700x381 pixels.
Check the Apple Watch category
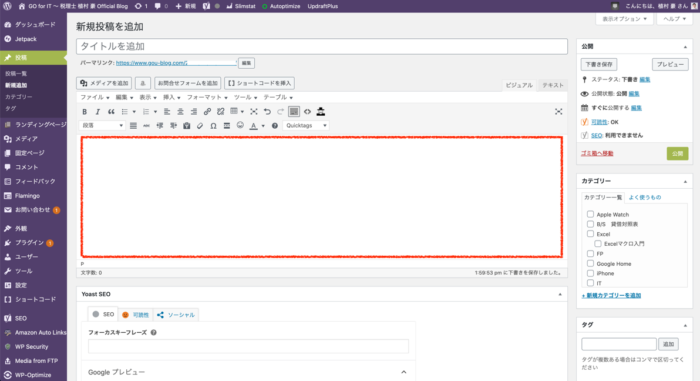coord(590,214)
